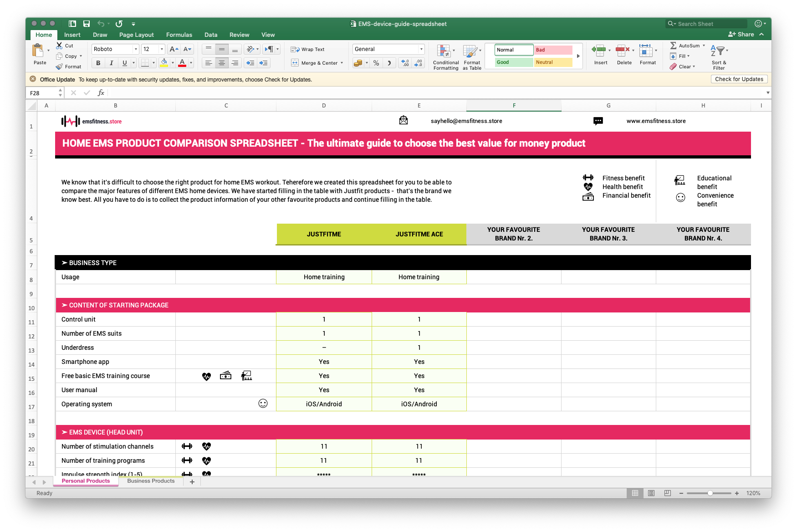Toggle Wrap Text
This screenshot has height=532, width=797.
coord(307,49)
